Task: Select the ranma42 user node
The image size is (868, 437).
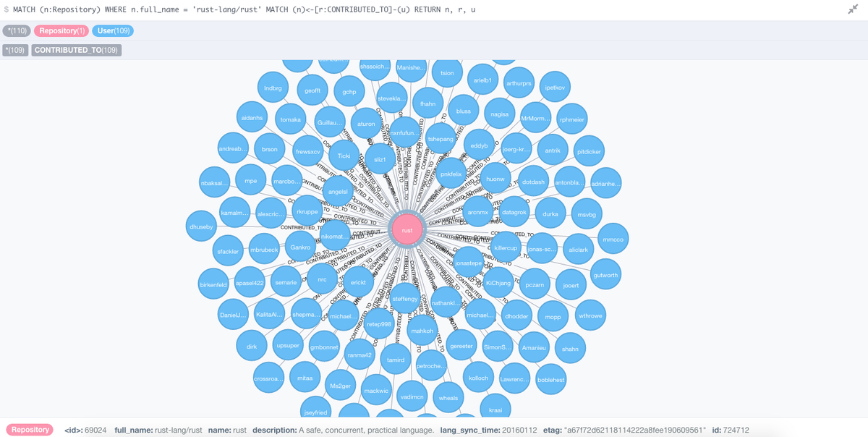Action: (x=359, y=355)
